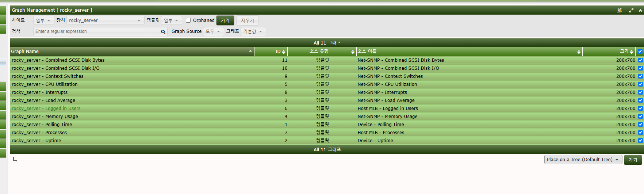Viewport: 644px width, 194px height.
Task: Open the Combined SCSI Disk I/O graph
Action: [55, 68]
